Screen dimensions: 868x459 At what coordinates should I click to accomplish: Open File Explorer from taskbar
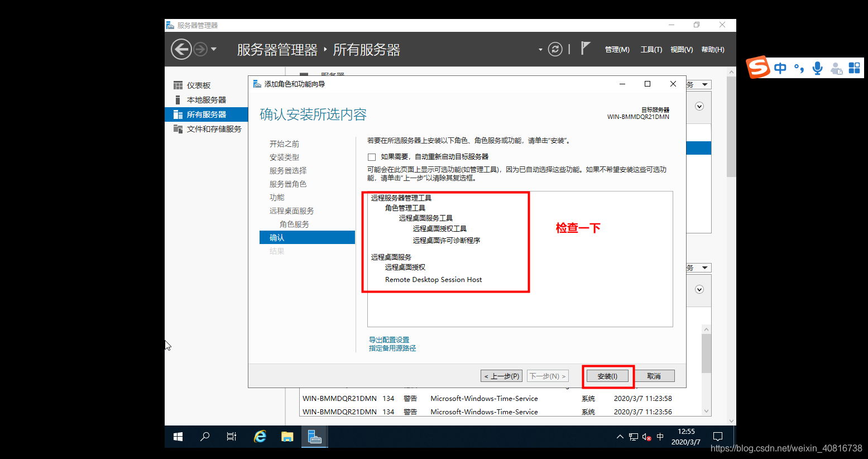pos(287,437)
